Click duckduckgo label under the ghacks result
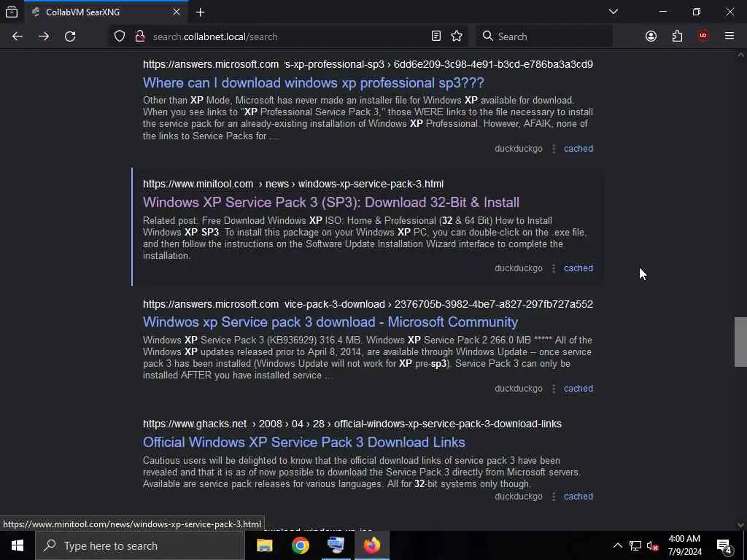The image size is (747, 560). click(519, 496)
